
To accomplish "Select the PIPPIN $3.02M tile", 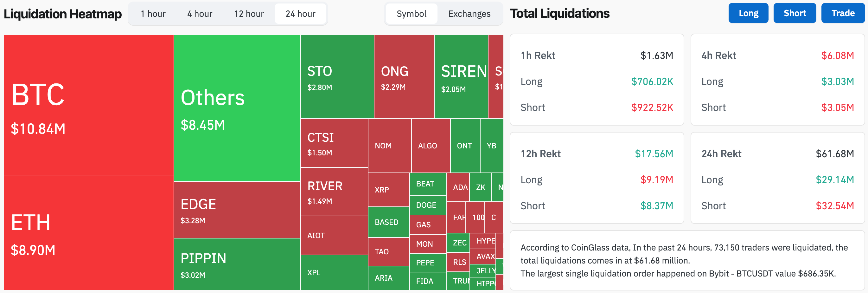I will coord(237,264).
